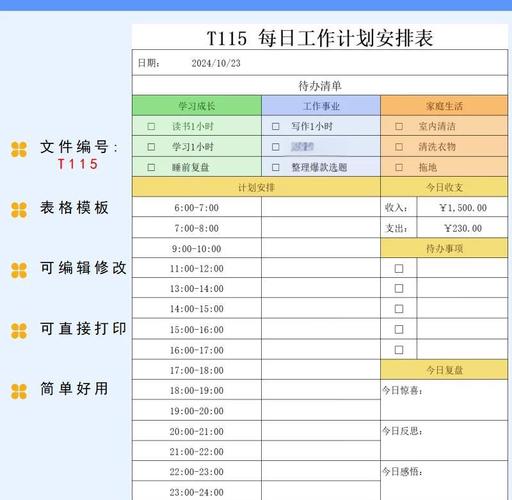Tick the 清洗衣物 checkbox

399,147
